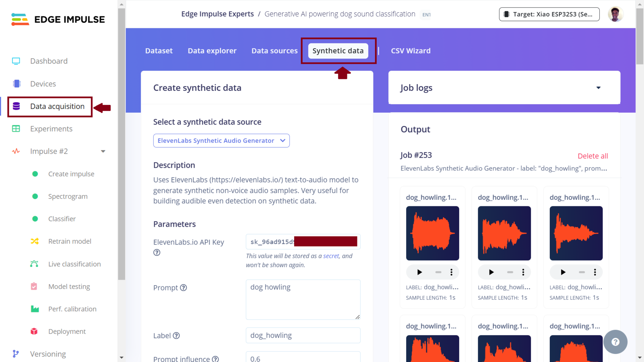Click the Label help icon
The image size is (644, 362).
point(176,335)
